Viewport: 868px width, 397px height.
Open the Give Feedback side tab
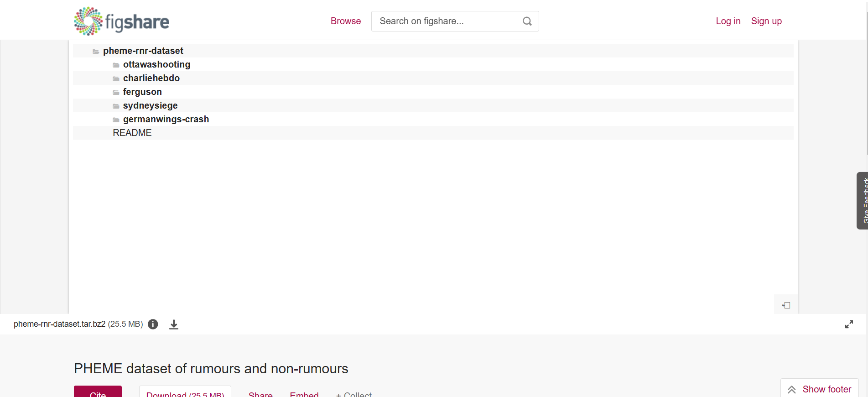(862, 200)
